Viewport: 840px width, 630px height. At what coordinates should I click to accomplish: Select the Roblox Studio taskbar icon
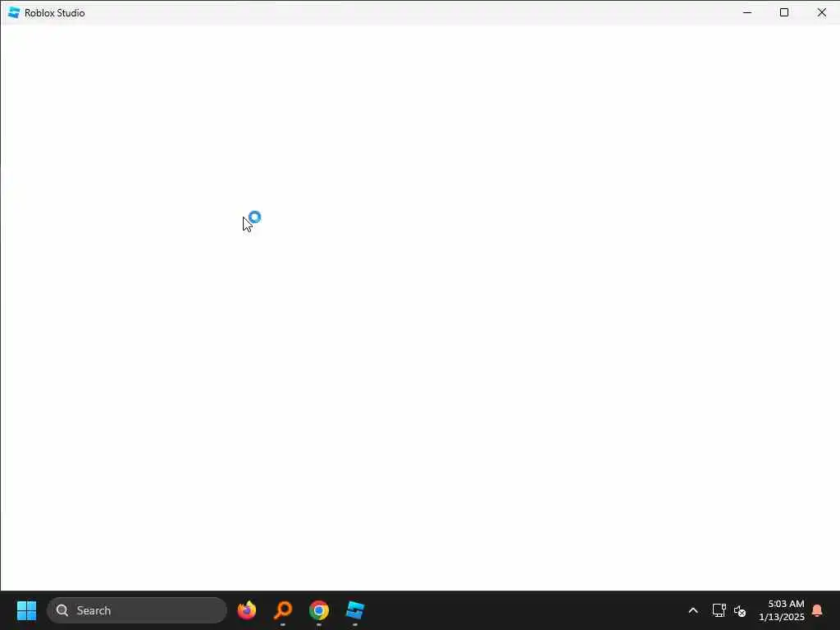[x=354, y=610]
